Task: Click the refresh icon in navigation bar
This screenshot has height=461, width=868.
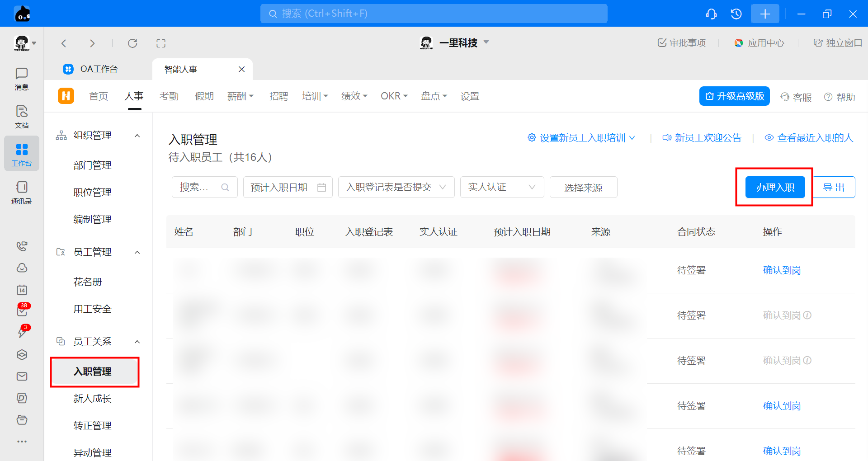Action: click(132, 43)
